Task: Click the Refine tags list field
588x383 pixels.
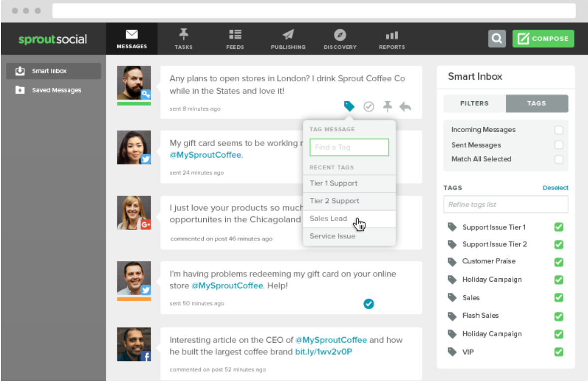Action: click(505, 204)
